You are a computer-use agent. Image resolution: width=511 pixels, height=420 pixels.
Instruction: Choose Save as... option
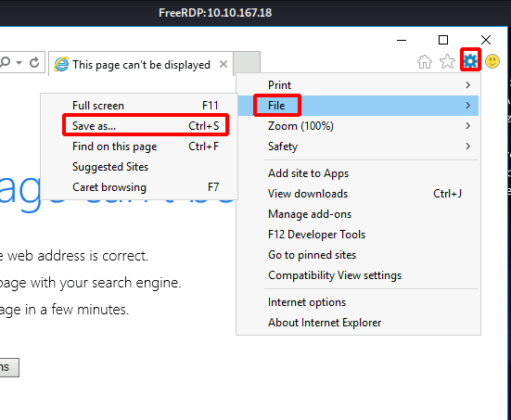[x=139, y=126]
